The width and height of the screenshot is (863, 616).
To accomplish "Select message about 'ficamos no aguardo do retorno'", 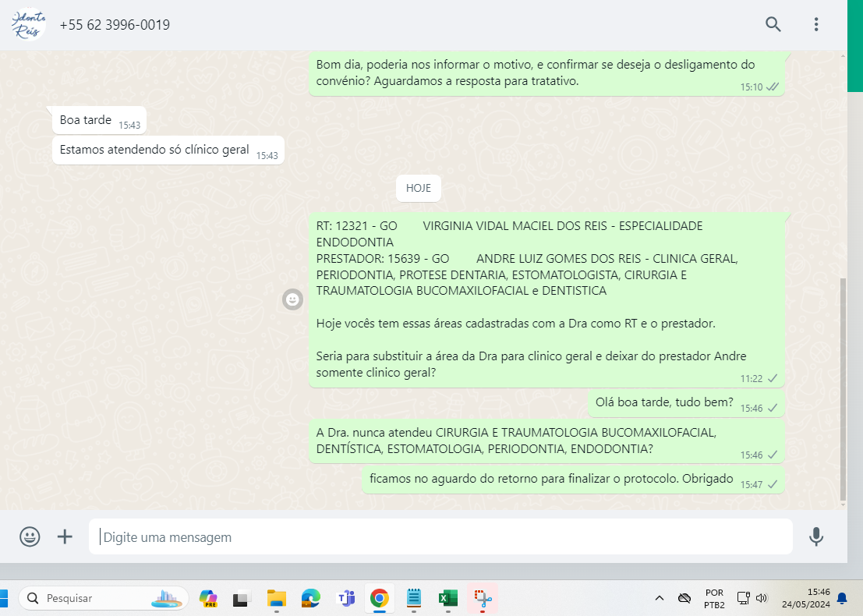I will click(x=573, y=480).
